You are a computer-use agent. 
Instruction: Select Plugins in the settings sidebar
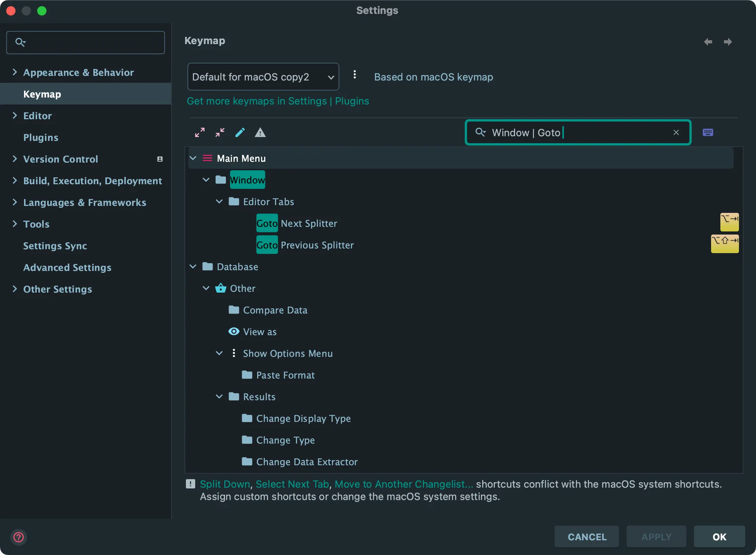(41, 137)
